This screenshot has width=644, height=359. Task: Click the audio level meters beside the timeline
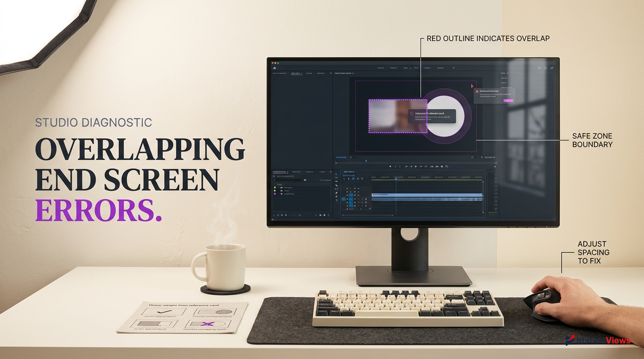point(491,194)
